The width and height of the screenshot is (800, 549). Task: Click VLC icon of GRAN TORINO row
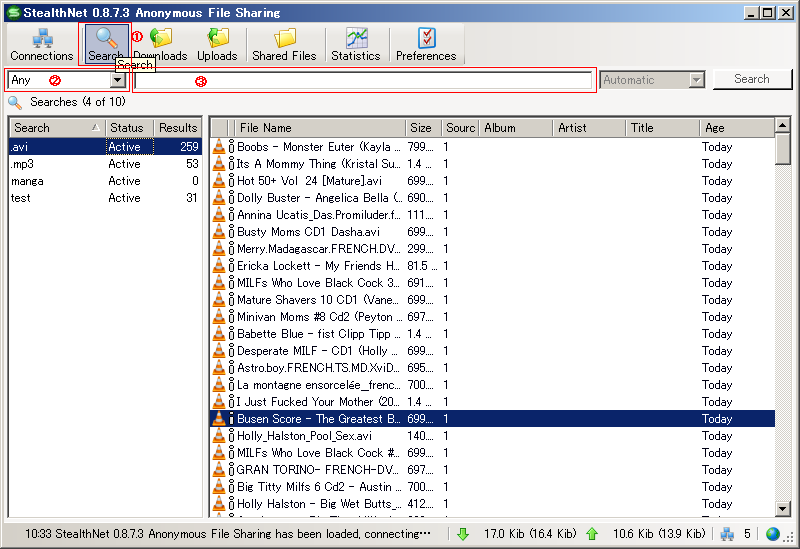(x=219, y=469)
